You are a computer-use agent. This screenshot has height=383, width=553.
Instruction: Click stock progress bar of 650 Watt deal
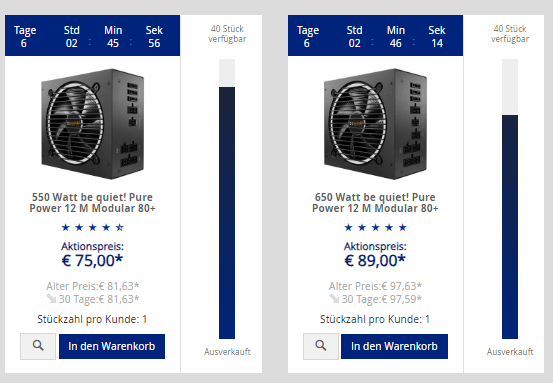point(510,199)
